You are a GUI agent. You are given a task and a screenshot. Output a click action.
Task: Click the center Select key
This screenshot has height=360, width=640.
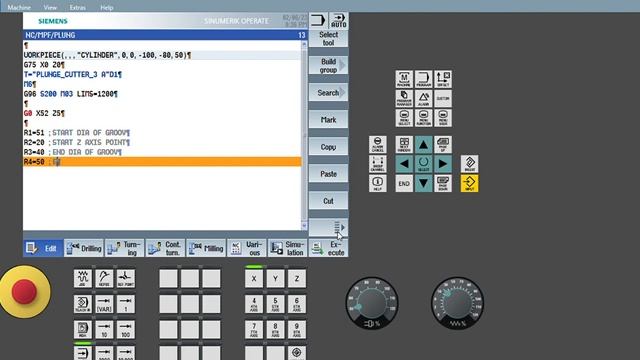point(423,164)
